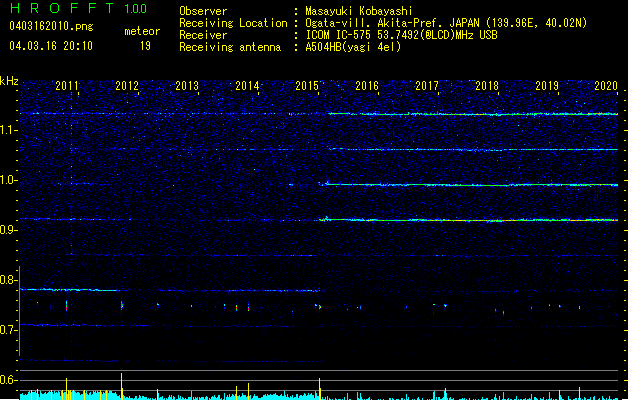Click the 2011 time axis marker
Screen dimensions: 629x400
(67, 86)
